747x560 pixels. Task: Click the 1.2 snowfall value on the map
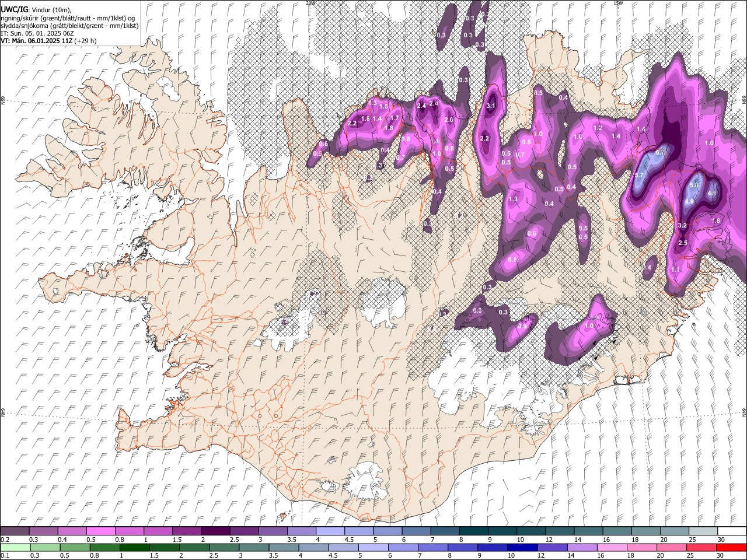[598, 128]
